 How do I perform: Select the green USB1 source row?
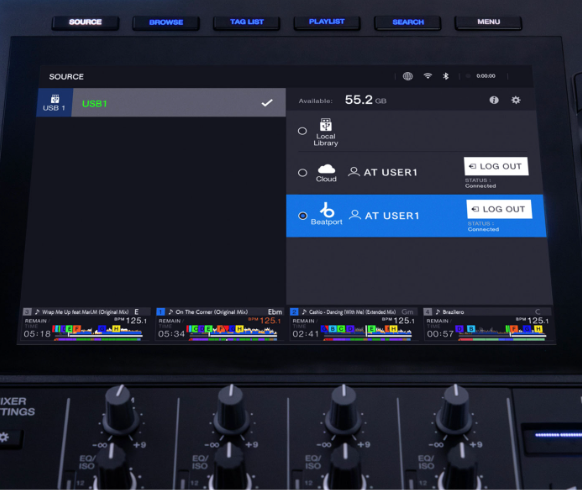(161, 103)
